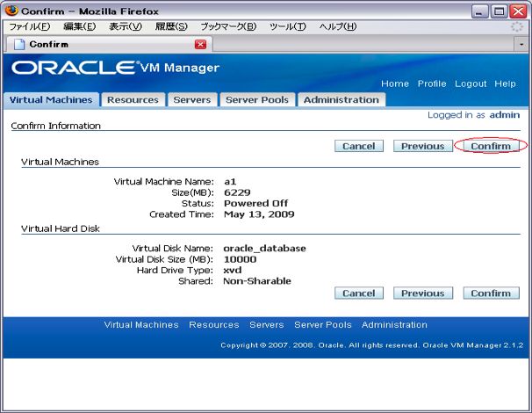
Task: Open the 表示(V) menu
Action: point(126,26)
